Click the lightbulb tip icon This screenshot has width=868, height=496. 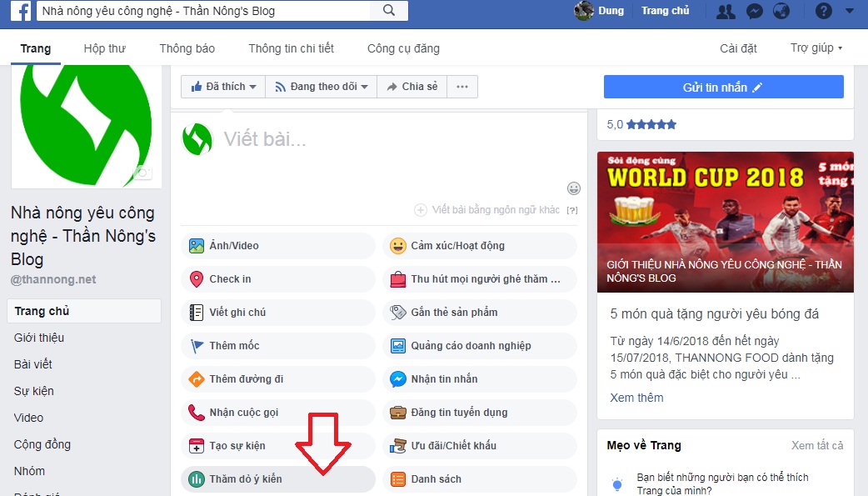click(618, 484)
